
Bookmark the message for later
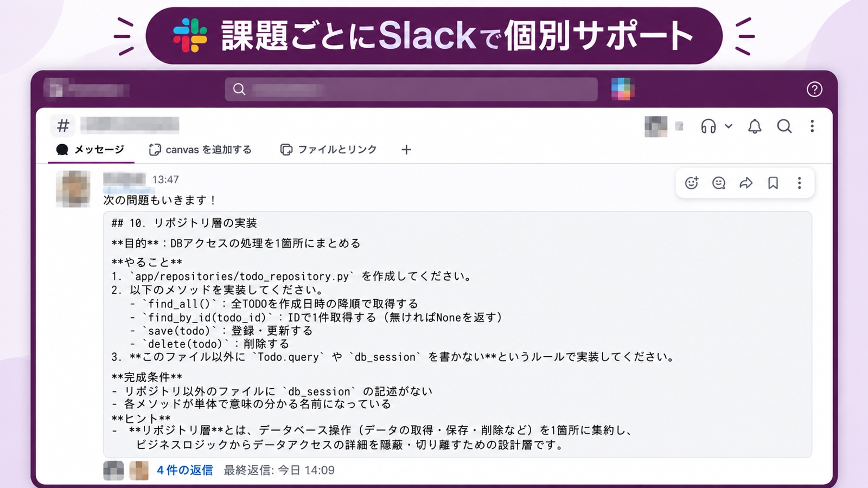tap(773, 183)
